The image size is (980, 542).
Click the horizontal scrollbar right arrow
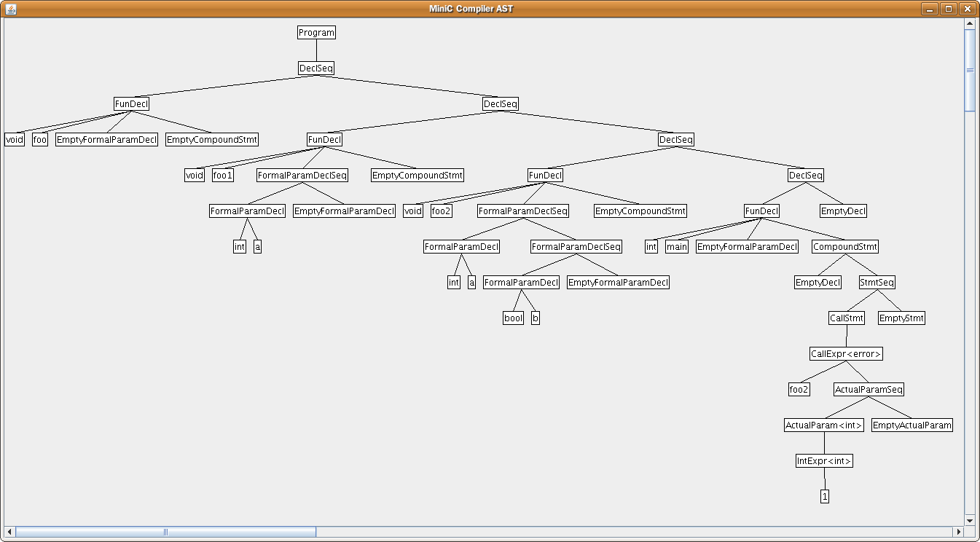958,532
